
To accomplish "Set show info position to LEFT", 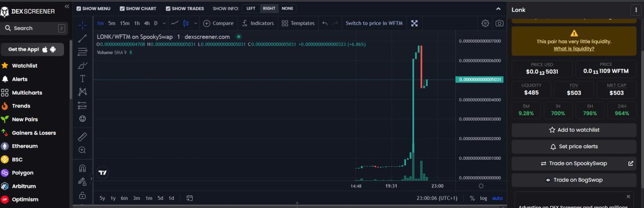I will 251,9.
